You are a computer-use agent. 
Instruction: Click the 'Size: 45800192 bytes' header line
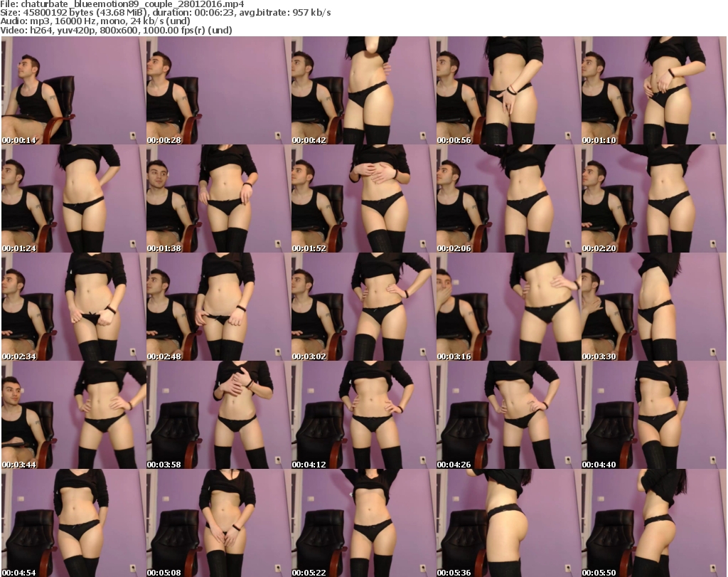[165, 13]
